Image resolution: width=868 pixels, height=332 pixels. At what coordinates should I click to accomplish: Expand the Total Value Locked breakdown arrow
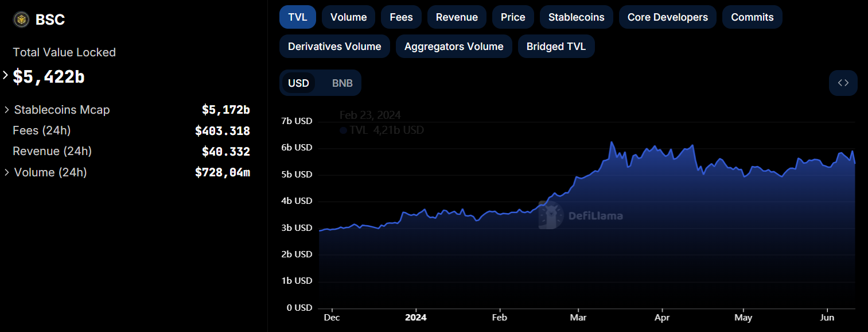pyautogui.click(x=5, y=75)
